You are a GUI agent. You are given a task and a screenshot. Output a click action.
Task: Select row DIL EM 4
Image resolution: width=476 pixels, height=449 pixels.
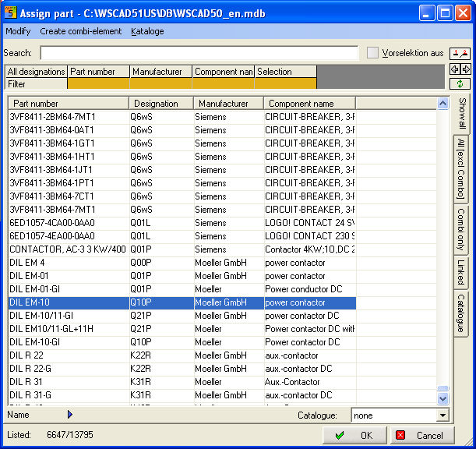pyautogui.click(x=182, y=263)
